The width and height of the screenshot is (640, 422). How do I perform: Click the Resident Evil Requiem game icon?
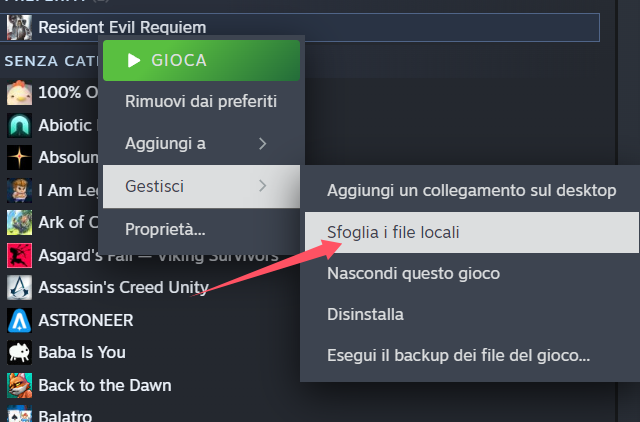(19, 27)
